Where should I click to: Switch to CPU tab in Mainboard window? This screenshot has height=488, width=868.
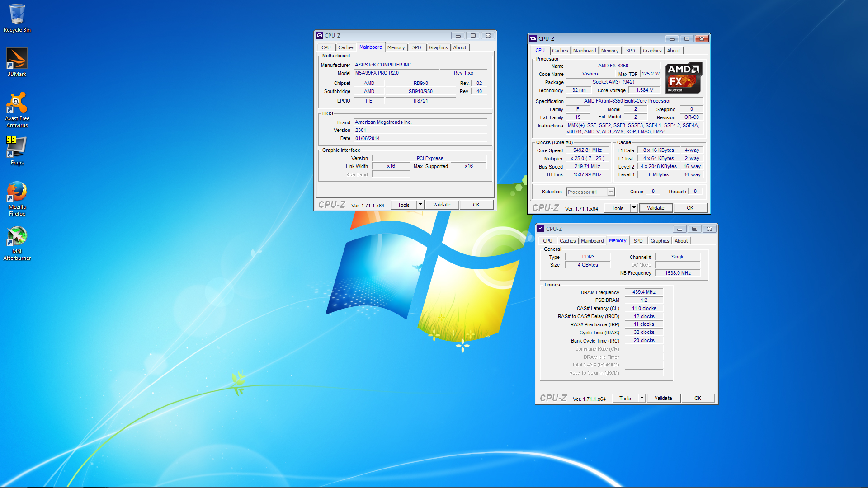tap(326, 47)
